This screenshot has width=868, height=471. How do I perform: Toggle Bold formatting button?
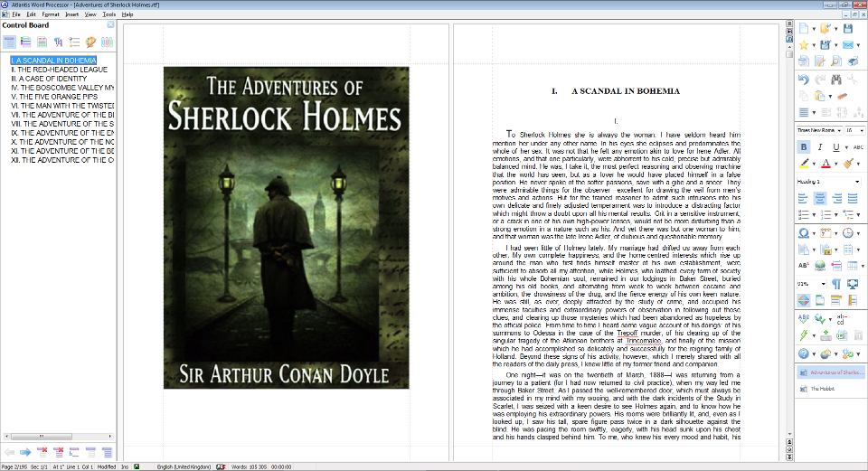803,147
